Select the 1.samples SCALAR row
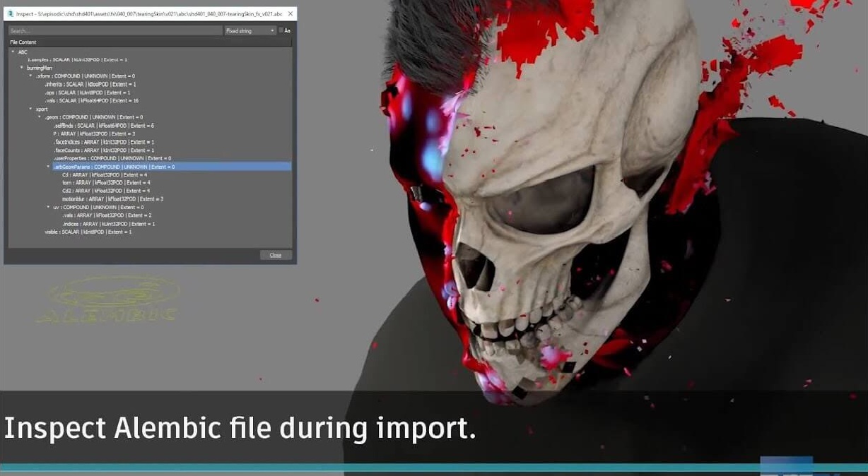The width and height of the screenshot is (868, 476). [77, 59]
